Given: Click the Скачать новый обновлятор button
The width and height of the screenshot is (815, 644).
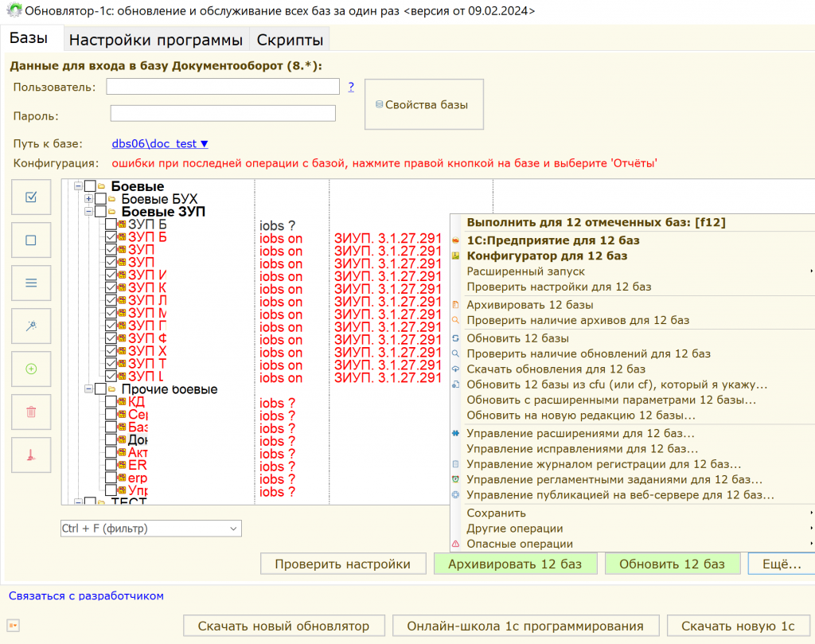Looking at the screenshot, I should (284, 626).
